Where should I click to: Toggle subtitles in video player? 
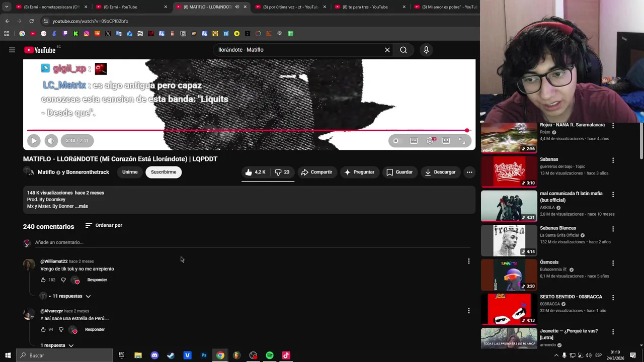point(414,141)
